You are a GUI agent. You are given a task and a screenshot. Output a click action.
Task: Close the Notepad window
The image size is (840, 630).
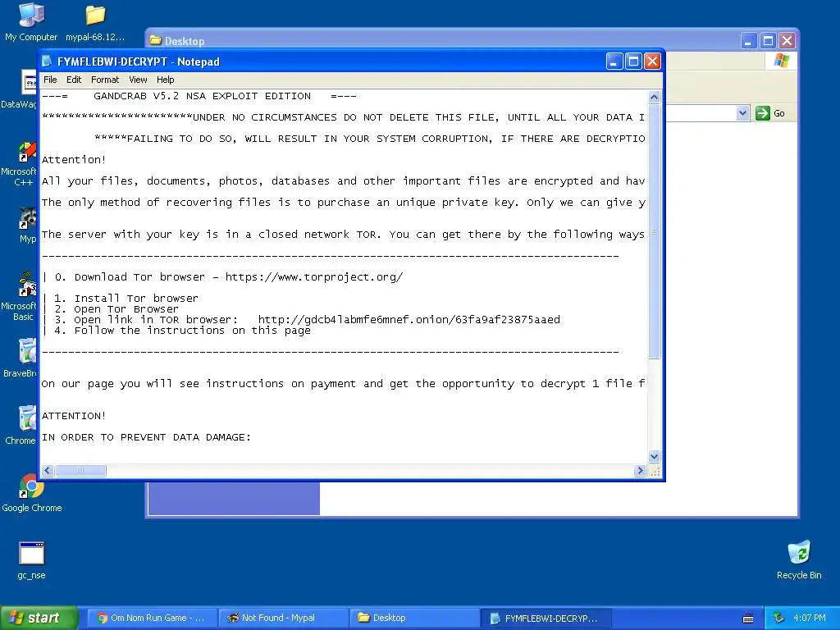coord(652,62)
